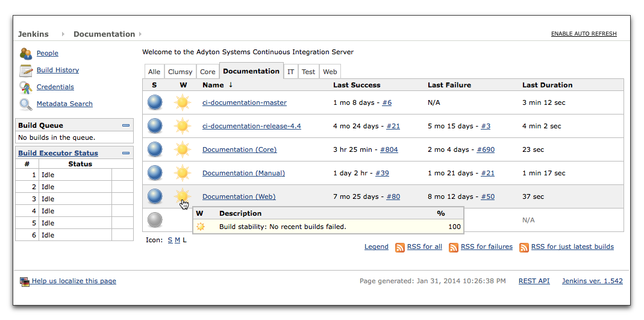
Task: Open the Legend link
Action: (x=376, y=246)
